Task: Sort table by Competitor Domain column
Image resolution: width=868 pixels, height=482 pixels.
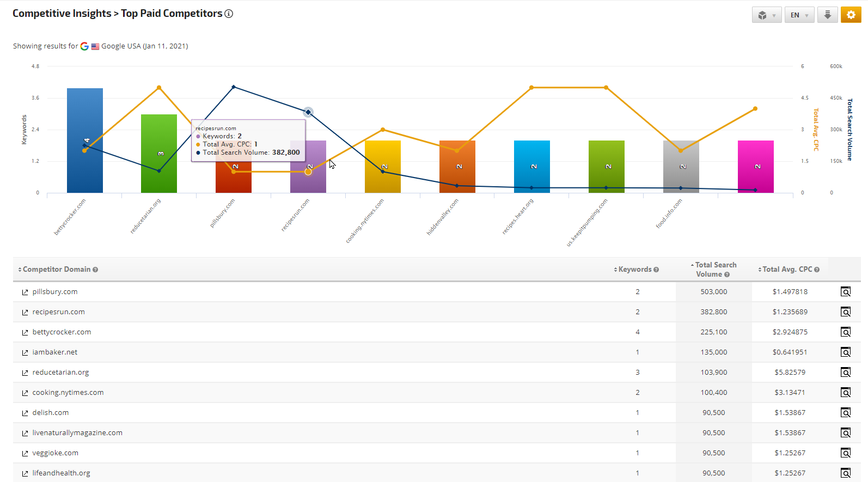Action: coord(56,270)
